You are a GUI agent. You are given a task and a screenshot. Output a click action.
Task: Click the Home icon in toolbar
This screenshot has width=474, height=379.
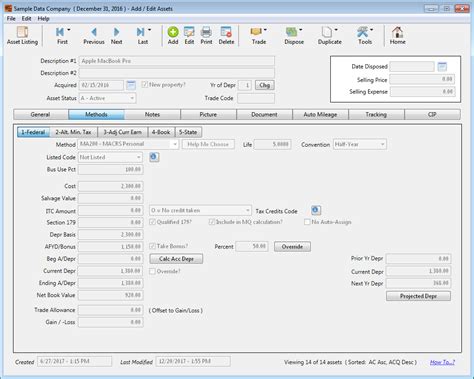point(397,36)
